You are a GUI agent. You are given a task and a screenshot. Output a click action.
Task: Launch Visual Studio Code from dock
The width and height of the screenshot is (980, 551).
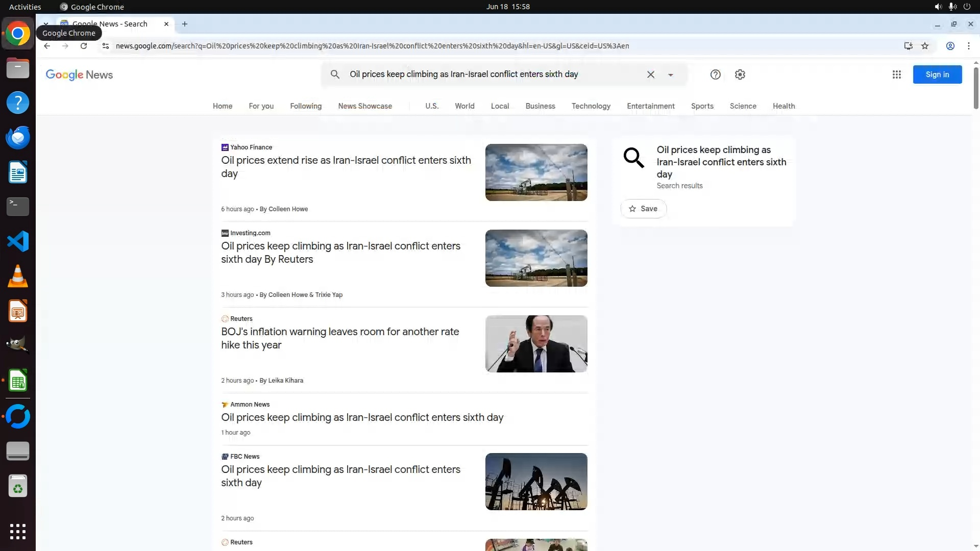click(18, 241)
